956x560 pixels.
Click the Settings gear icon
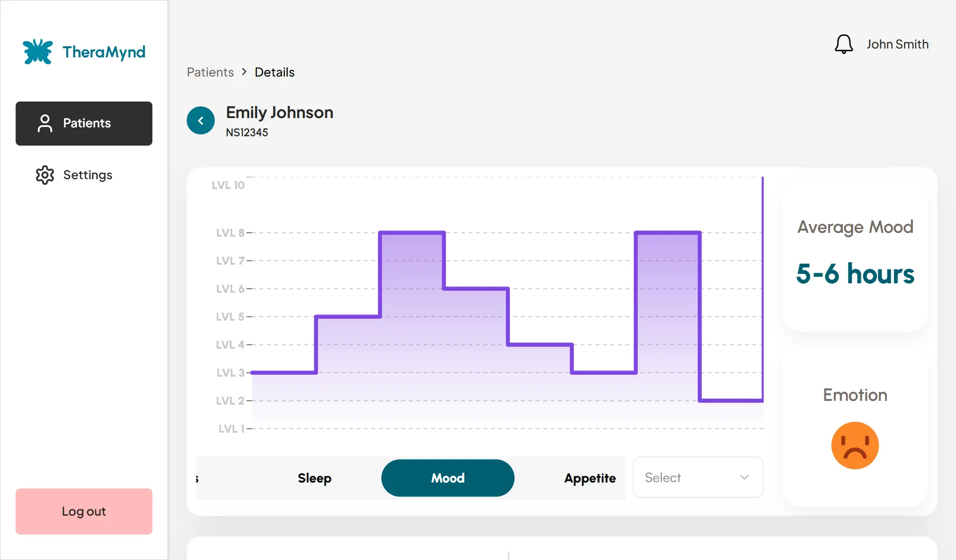click(x=45, y=175)
